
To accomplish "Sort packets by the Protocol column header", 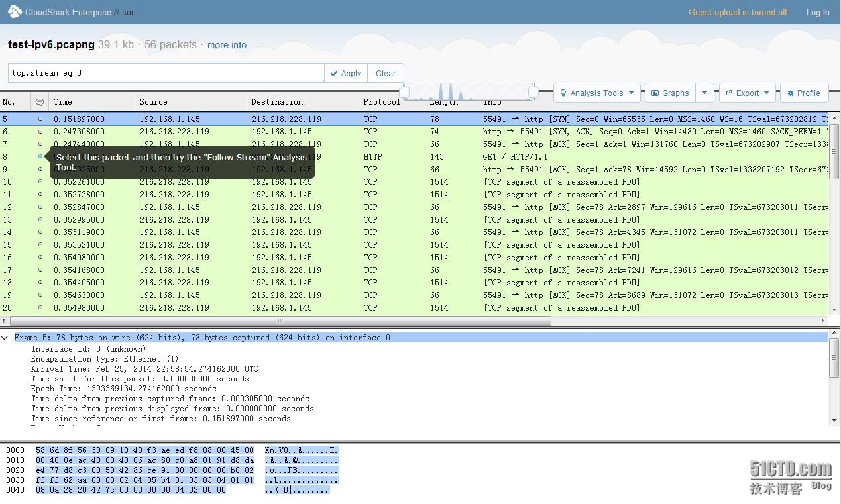I will tap(382, 102).
